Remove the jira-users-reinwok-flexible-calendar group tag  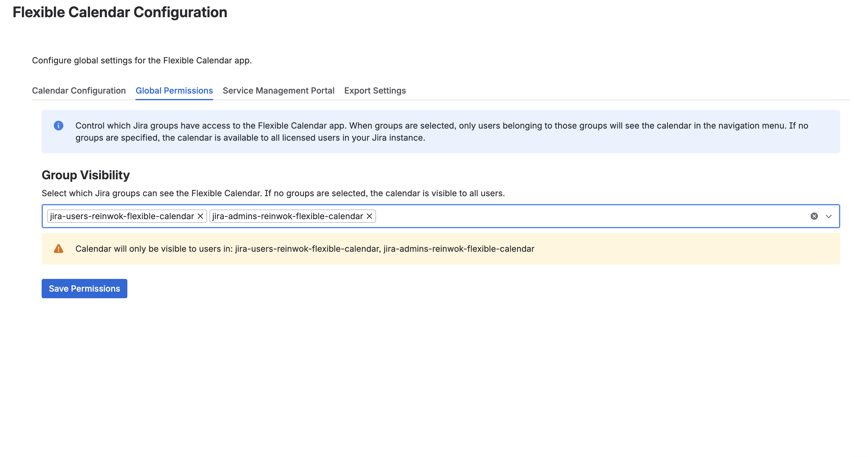point(200,216)
